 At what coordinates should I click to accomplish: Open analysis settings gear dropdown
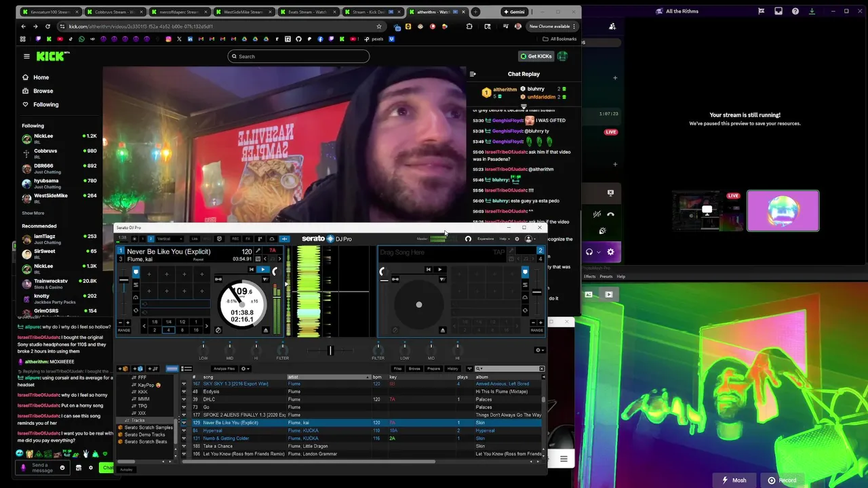[245, 369]
